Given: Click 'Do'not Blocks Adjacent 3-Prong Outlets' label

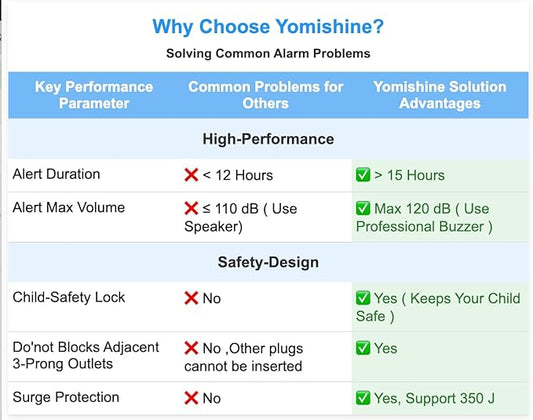Looking at the screenshot, I should point(86,355).
